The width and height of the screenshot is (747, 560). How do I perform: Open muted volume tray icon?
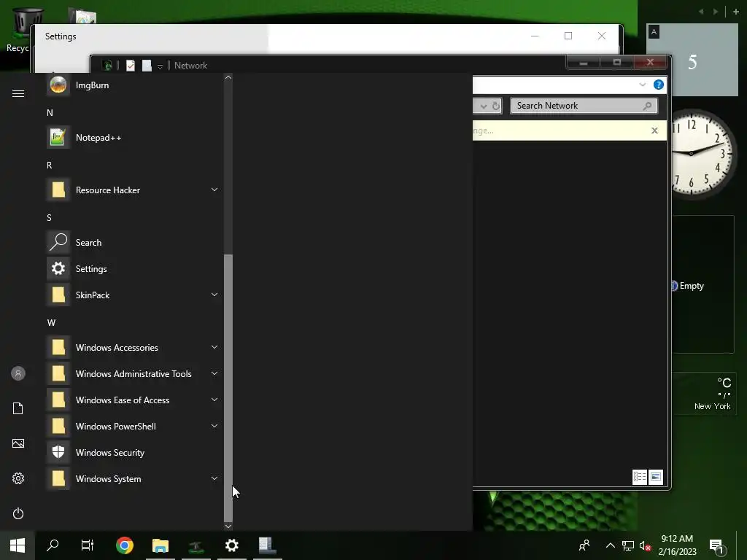645,545
